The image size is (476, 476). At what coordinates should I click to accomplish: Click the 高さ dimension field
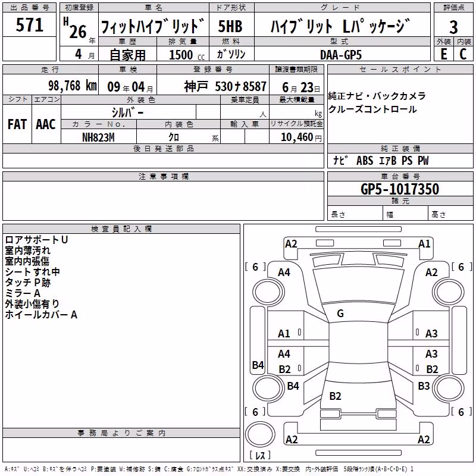pyautogui.click(x=450, y=213)
